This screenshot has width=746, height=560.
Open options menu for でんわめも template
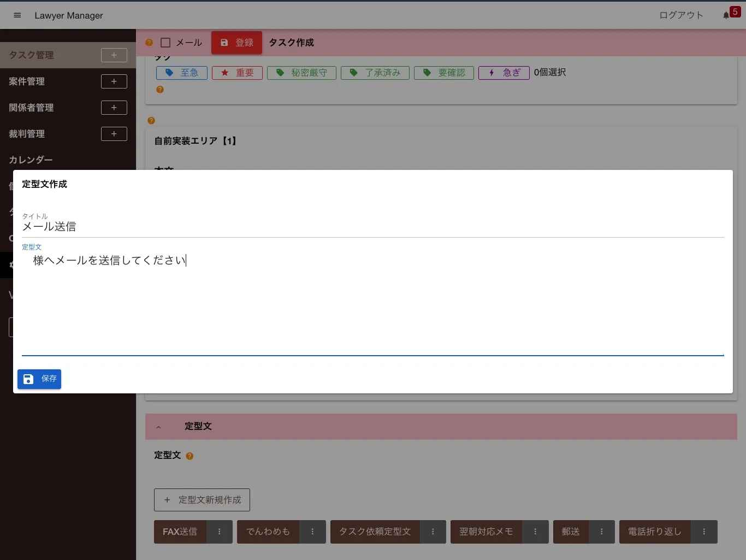312,532
